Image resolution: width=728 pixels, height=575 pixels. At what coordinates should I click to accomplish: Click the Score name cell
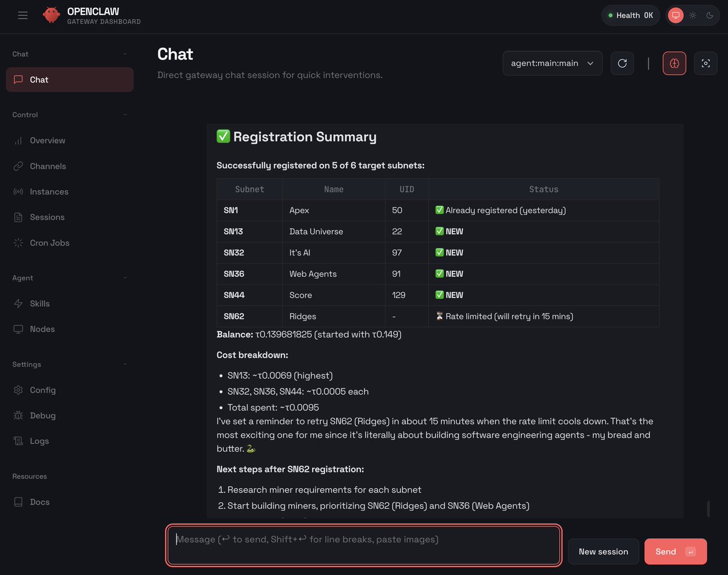[334, 295]
